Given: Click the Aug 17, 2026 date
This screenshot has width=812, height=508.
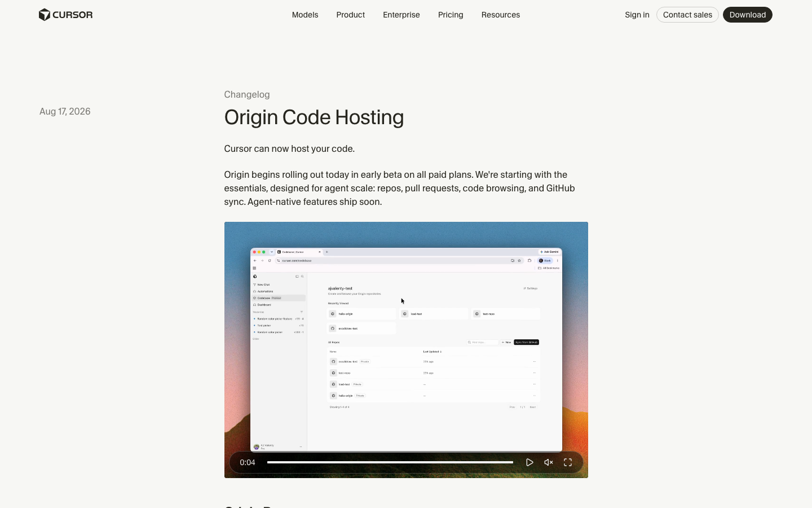Looking at the screenshot, I should (65, 111).
